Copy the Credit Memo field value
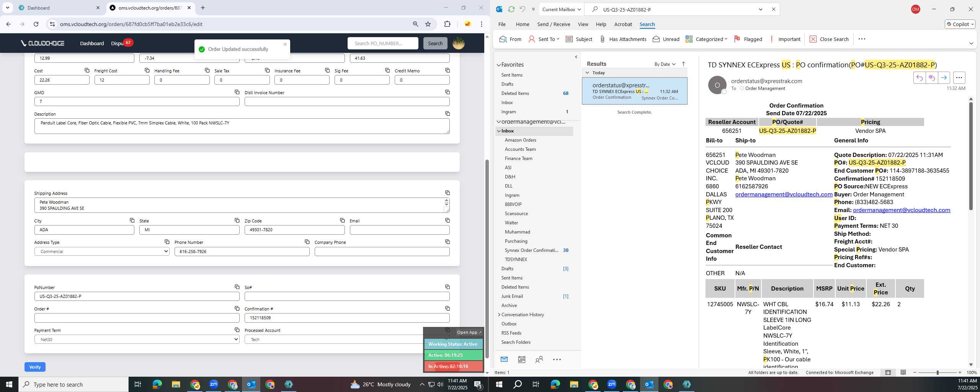Viewport: 980px width, 392px height. [x=448, y=70]
